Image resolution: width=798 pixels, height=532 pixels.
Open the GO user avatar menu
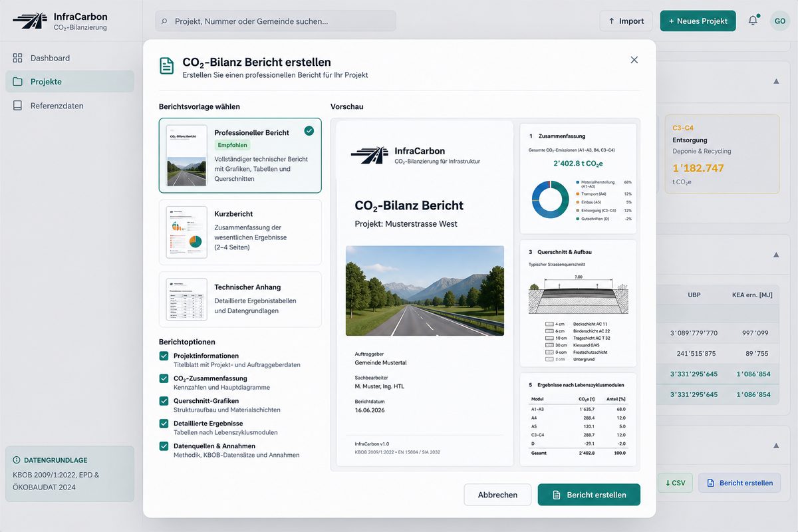779,21
